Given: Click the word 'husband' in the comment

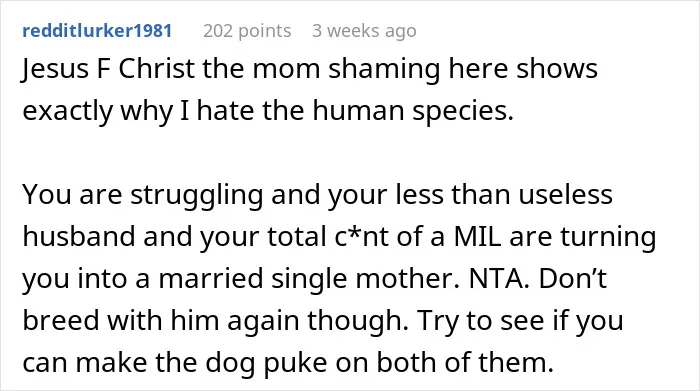Looking at the screenshot, I should (x=79, y=237).
